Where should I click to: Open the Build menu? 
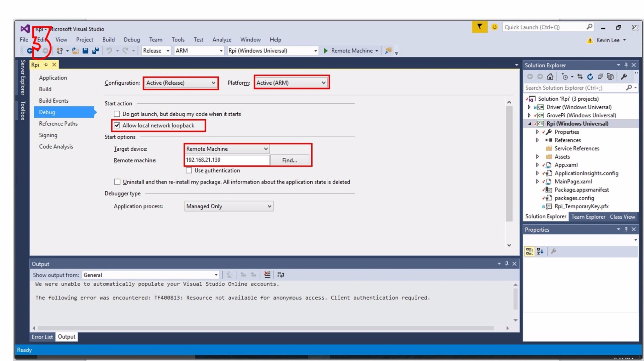click(108, 39)
